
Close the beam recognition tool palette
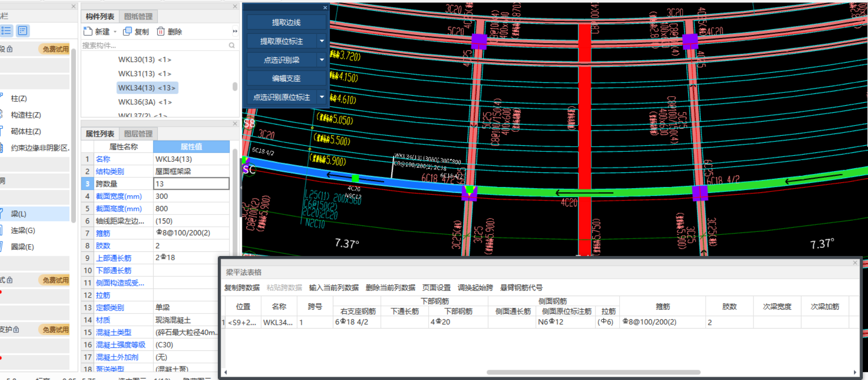pyautogui.click(x=325, y=8)
